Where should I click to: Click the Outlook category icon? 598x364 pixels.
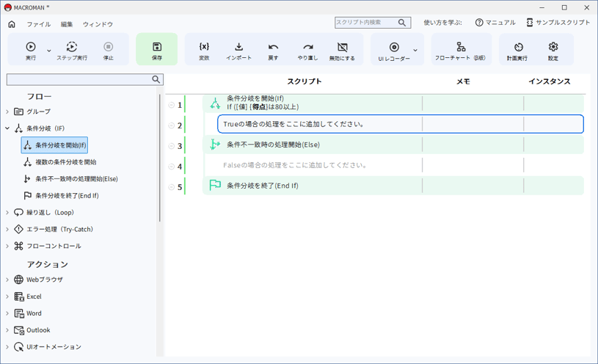click(x=18, y=330)
